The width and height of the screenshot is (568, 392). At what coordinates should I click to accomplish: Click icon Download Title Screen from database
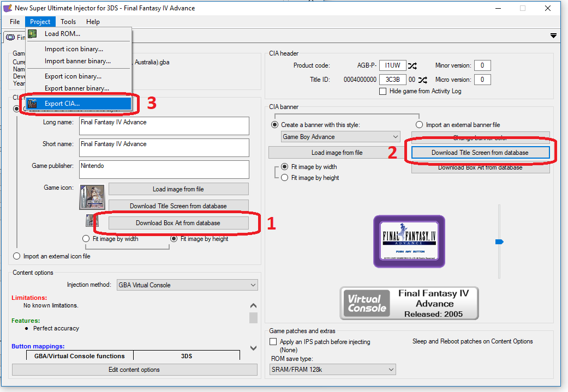click(x=178, y=206)
